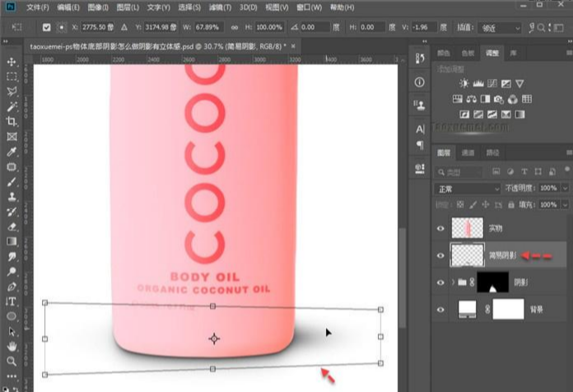Select the Eyedropper tool
Viewport: 573px width, 392px height.
click(x=12, y=152)
